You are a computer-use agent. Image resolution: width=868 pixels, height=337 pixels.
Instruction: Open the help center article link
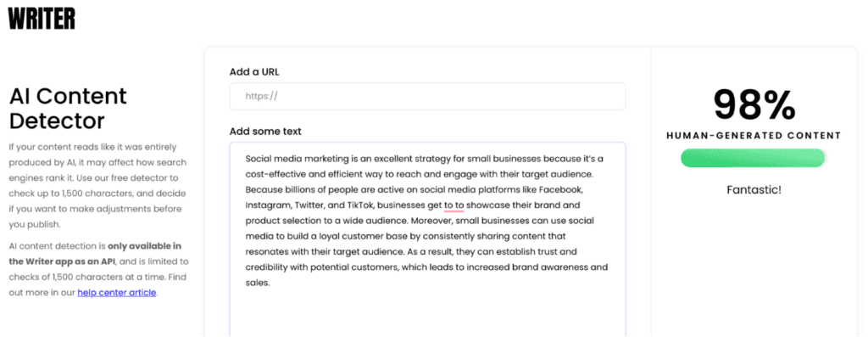click(x=117, y=293)
